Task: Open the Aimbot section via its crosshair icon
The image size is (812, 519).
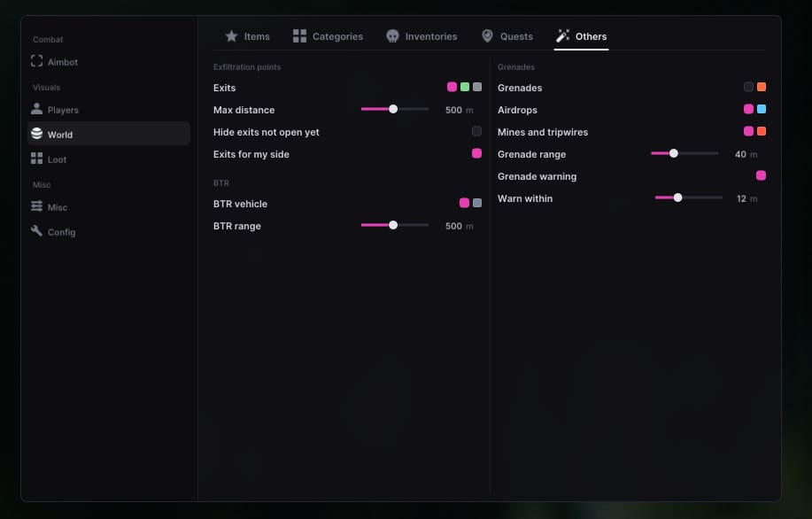Action: 37,61
